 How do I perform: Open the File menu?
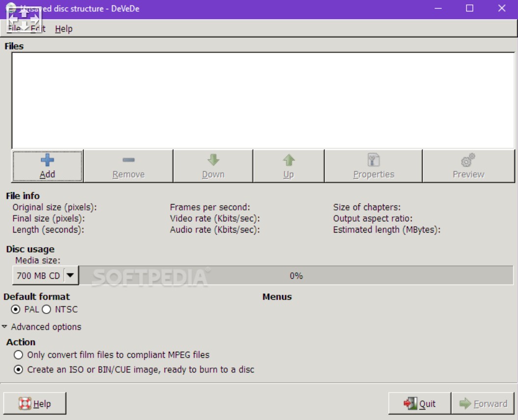pyautogui.click(x=14, y=29)
